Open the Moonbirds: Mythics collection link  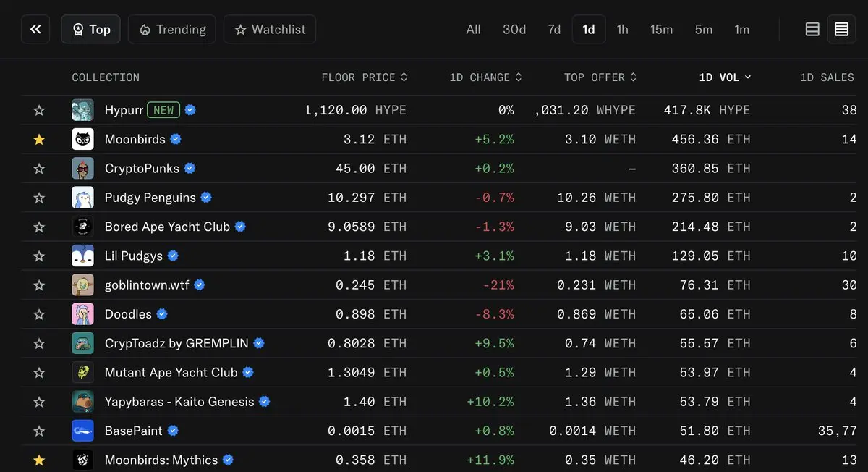(161, 460)
